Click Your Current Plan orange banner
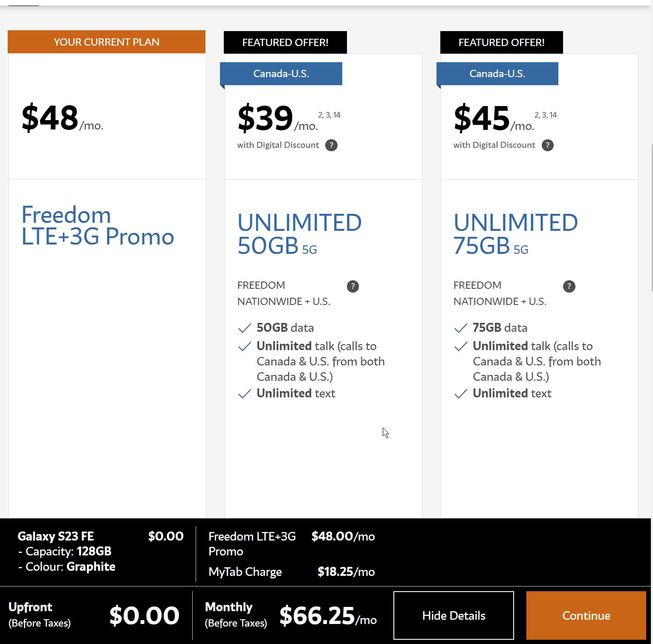 pos(107,42)
